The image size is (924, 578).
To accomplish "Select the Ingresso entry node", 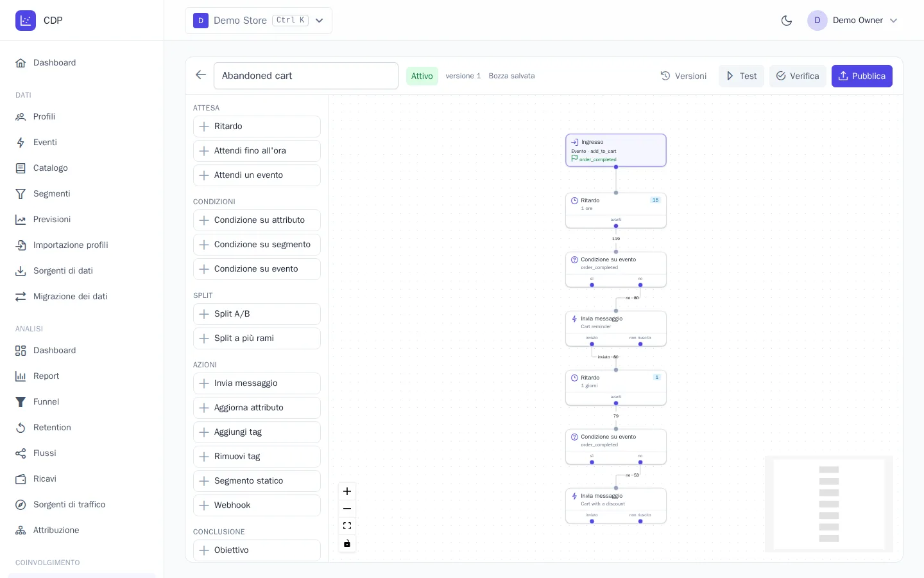I will (x=616, y=150).
